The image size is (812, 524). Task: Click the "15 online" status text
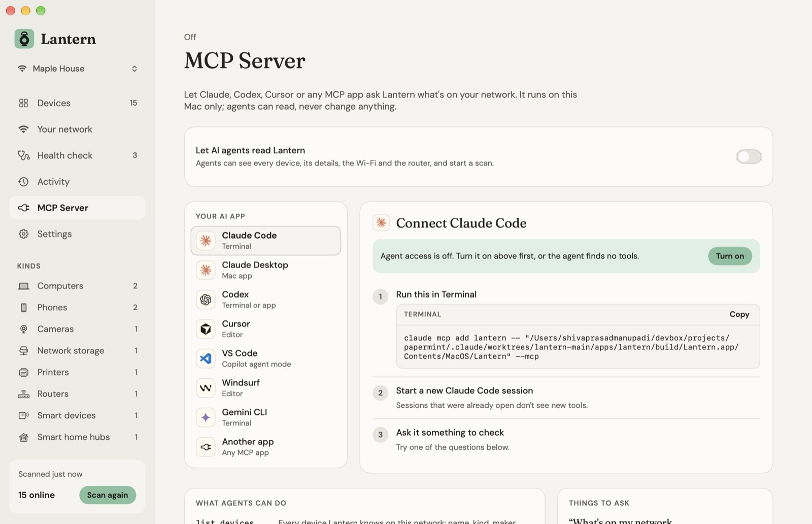coord(37,495)
